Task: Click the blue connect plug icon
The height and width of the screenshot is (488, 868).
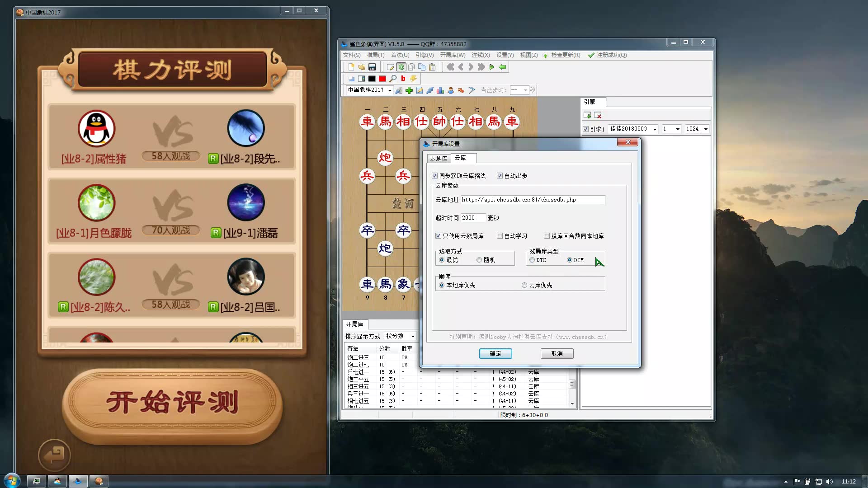Action: 430,90
